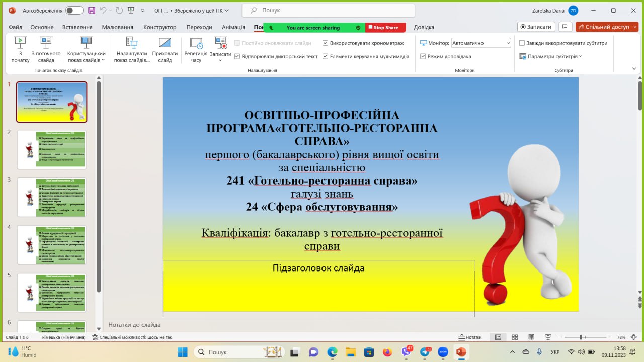Open Set Up Slide Show settings

coord(132,49)
